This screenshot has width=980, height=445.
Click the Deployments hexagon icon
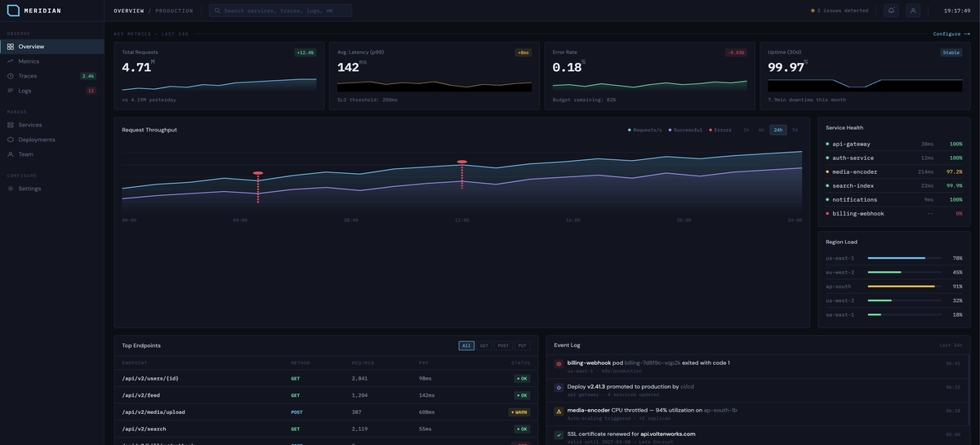11,140
